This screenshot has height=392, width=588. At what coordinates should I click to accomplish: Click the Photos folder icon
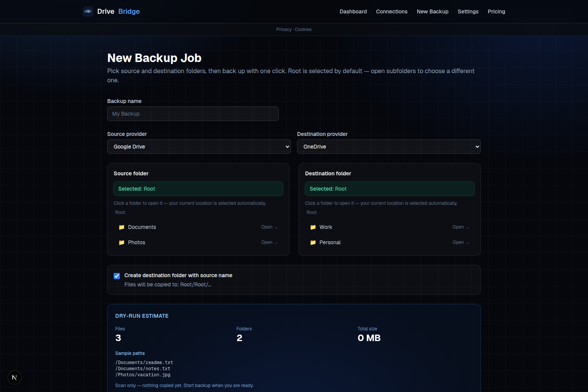pyautogui.click(x=122, y=242)
